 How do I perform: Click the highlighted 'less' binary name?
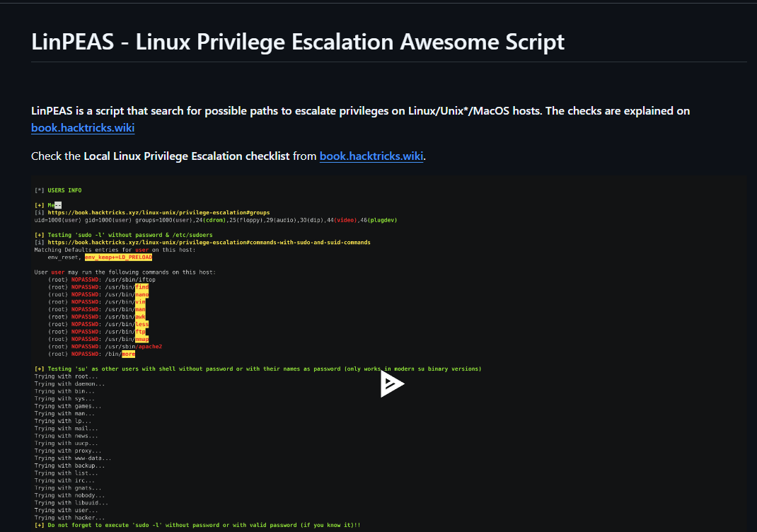(141, 324)
